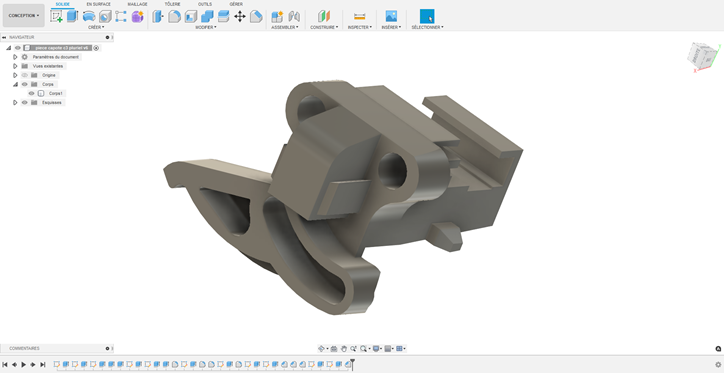
Task: Jump to timeline beginning
Action: 5,364
